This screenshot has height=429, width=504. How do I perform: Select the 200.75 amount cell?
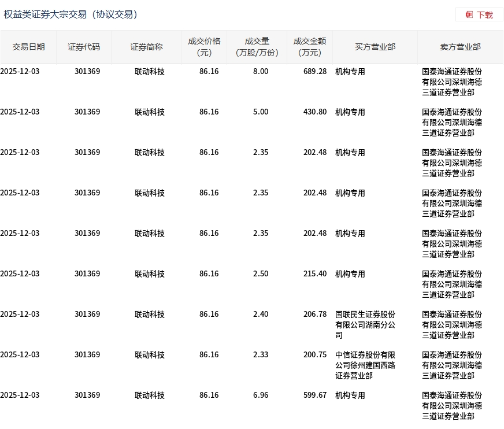314,355
